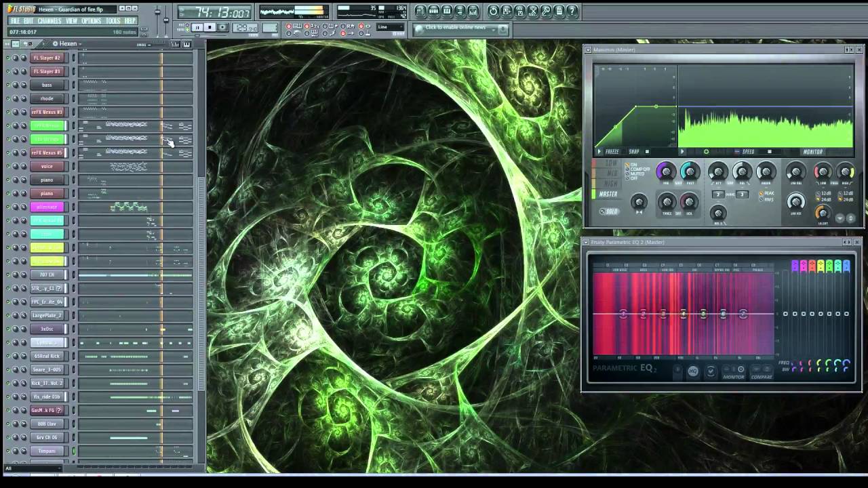Select the LOW band in Maximus
The height and width of the screenshot is (488, 868).
[x=606, y=163]
